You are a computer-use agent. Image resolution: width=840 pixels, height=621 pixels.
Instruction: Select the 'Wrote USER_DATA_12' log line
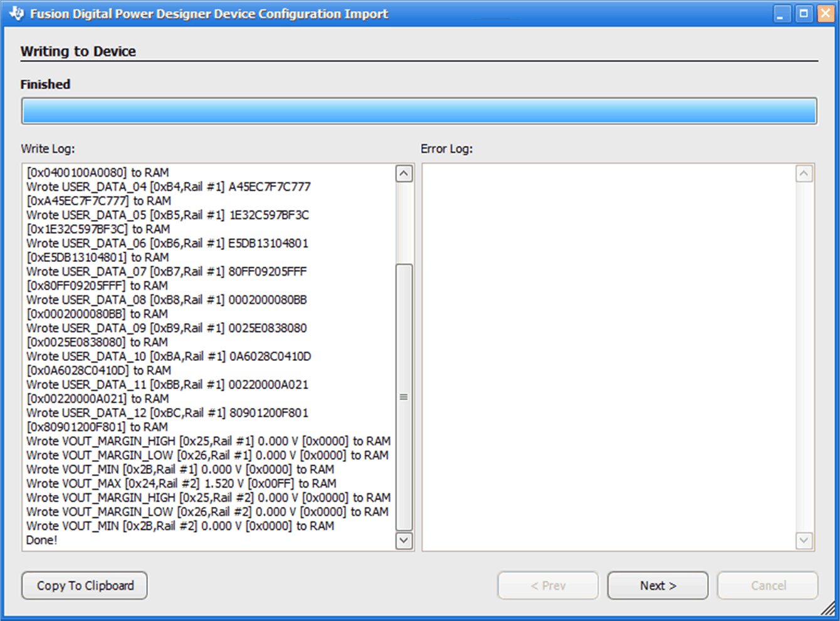click(167, 412)
